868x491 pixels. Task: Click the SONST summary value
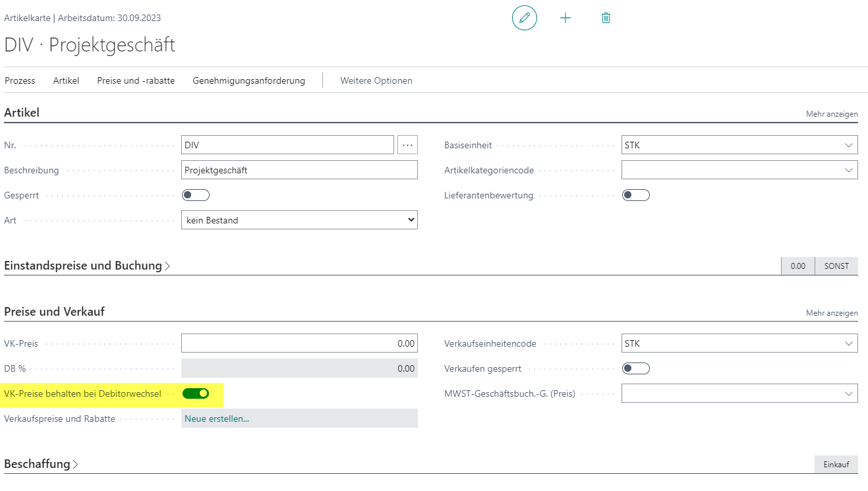(836, 266)
